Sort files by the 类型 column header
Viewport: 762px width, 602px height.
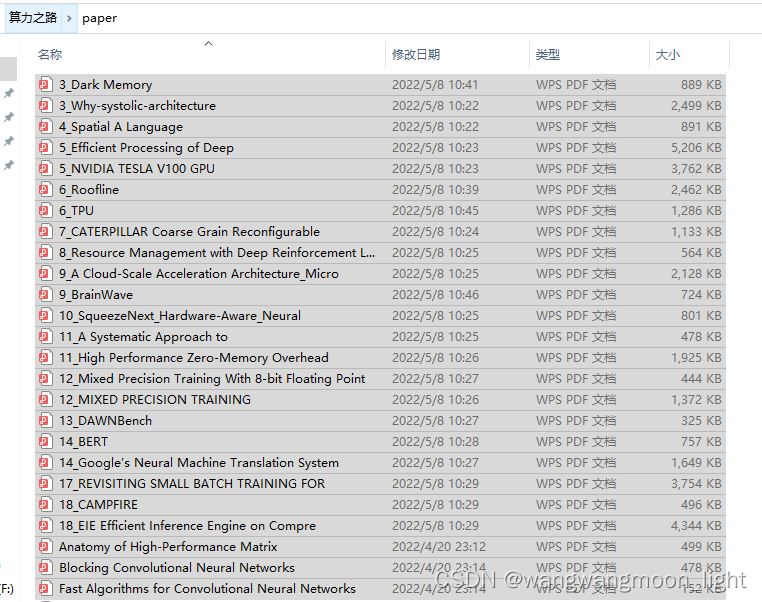(x=548, y=54)
